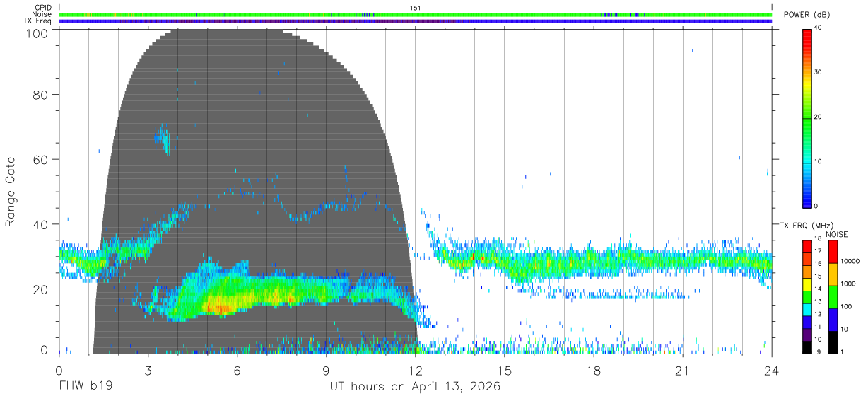Click the Noise row label
Screen dimensions: 868x401
pyautogui.click(x=43, y=14)
